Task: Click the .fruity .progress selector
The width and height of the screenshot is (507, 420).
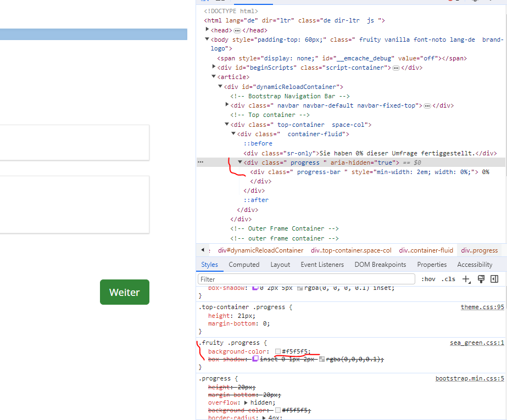Action: pyautogui.click(x=229, y=343)
